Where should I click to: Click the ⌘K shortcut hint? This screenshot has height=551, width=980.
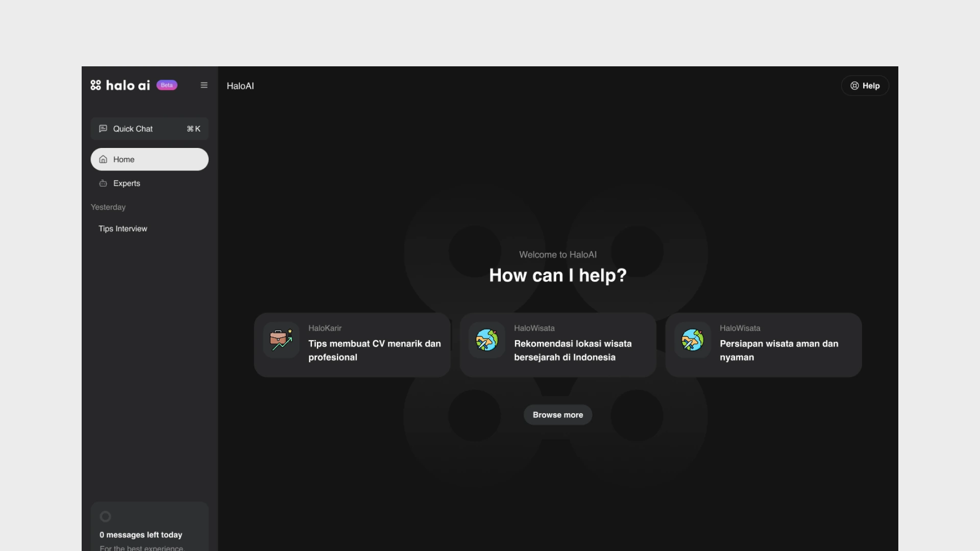193,129
